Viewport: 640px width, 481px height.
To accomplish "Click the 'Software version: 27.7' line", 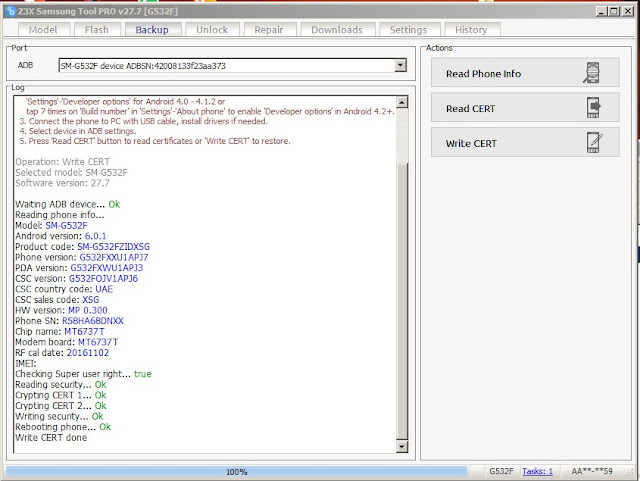I will click(62, 183).
